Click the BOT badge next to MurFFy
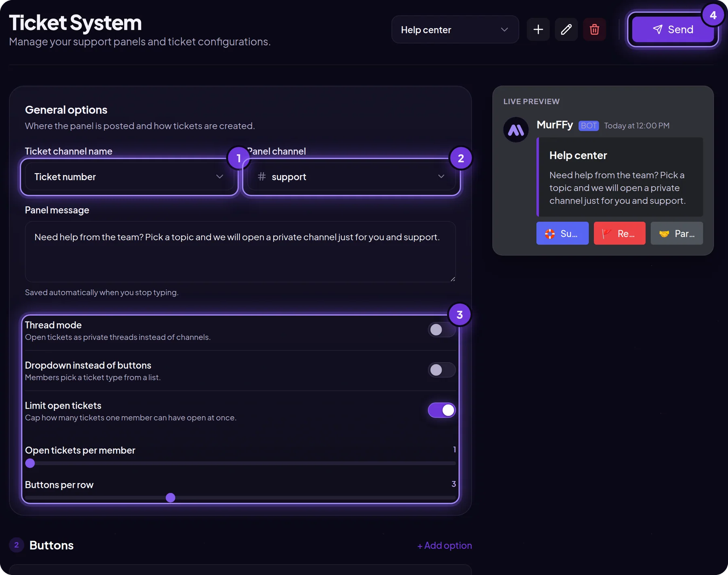 coord(588,126)
